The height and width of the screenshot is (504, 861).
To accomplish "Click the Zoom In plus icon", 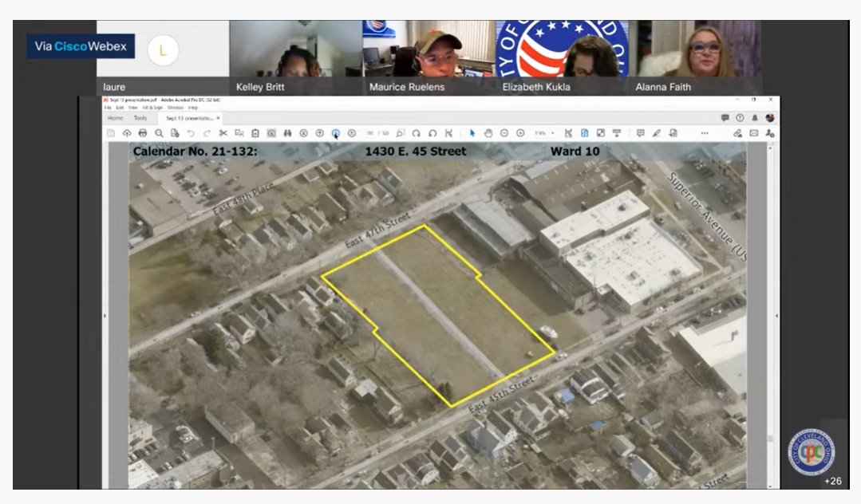I will (x=520, y=133).
